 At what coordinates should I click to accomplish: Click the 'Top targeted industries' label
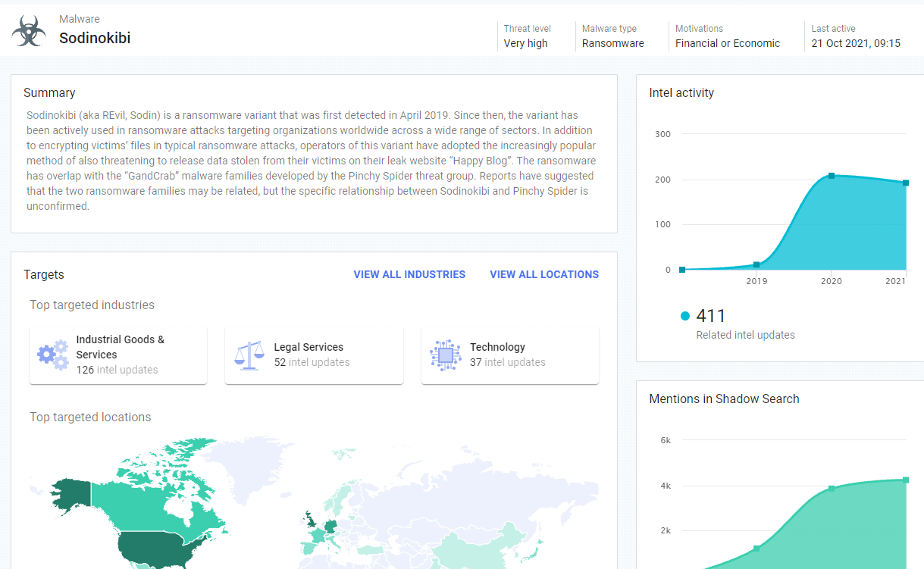click(92, 305)
